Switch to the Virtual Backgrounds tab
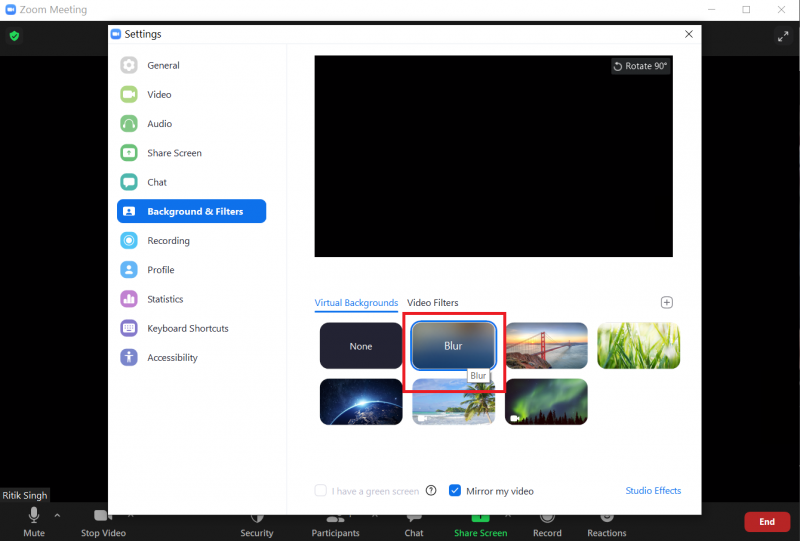The image size is (800, 541). [x=356, y=303]
